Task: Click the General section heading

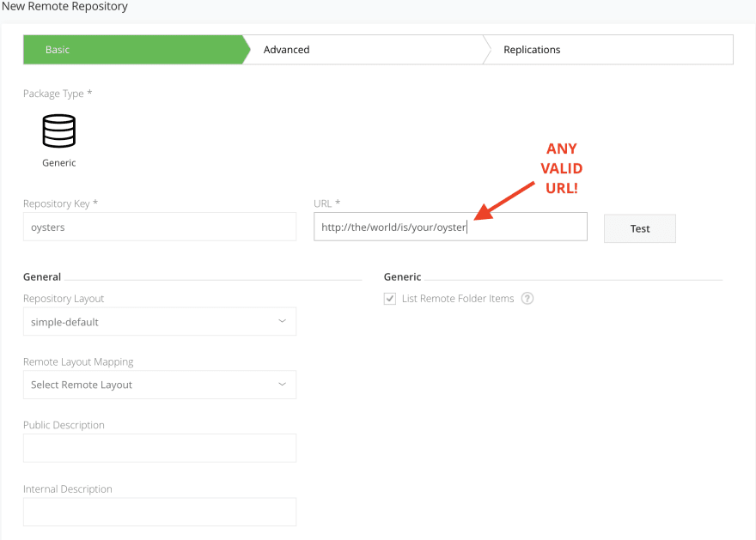Action: click(x=42, y=277)
